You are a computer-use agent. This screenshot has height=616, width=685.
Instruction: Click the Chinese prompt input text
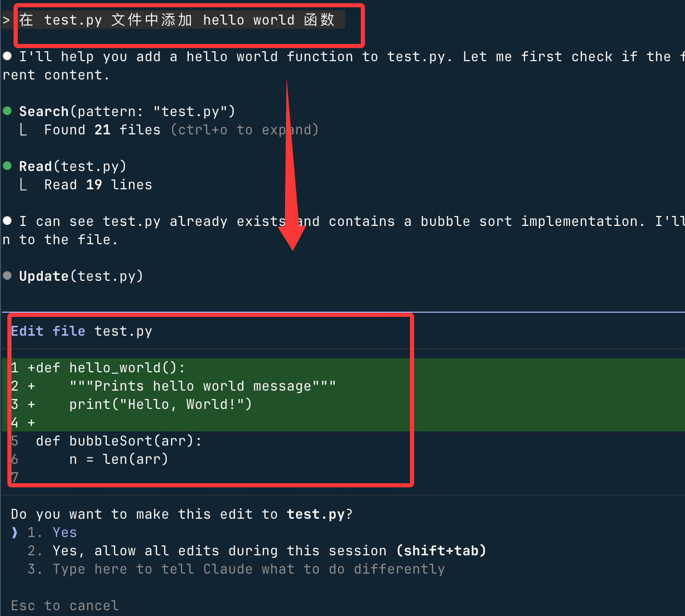click(177, 20)
